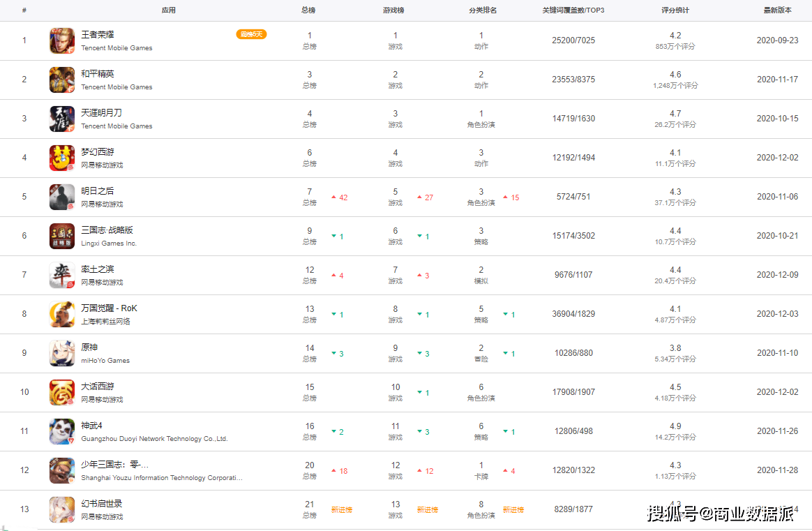The height and width of the screenshot is (531, 812).
Task: Click the 关键词覆盖数/TOP3 column header
Action: click(x=573, y=10)
